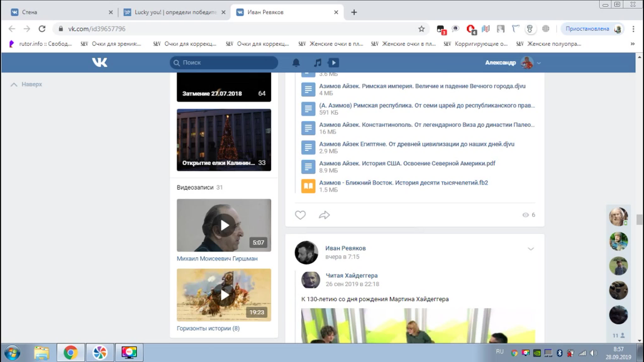Viewport: 644px width, 362px height.
Task: Open the Иван Ревяков post author name
Action: [x=345, y=248]
